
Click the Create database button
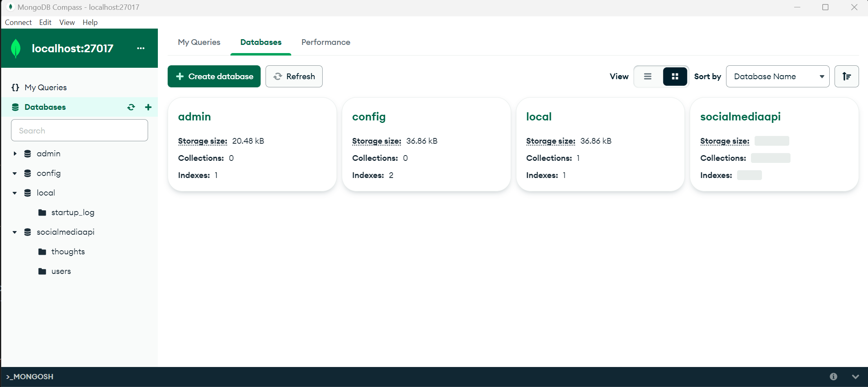(x=214, y=76)
